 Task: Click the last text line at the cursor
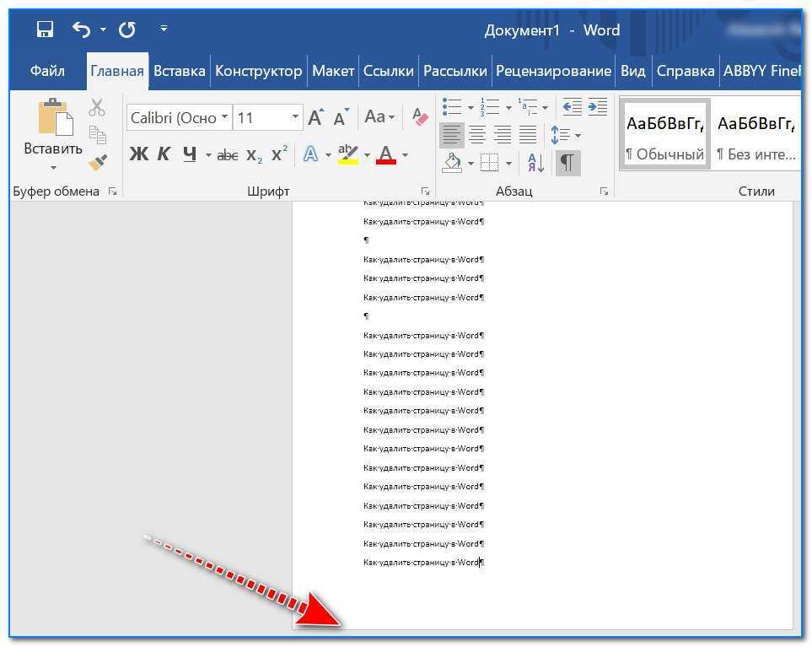423,562
